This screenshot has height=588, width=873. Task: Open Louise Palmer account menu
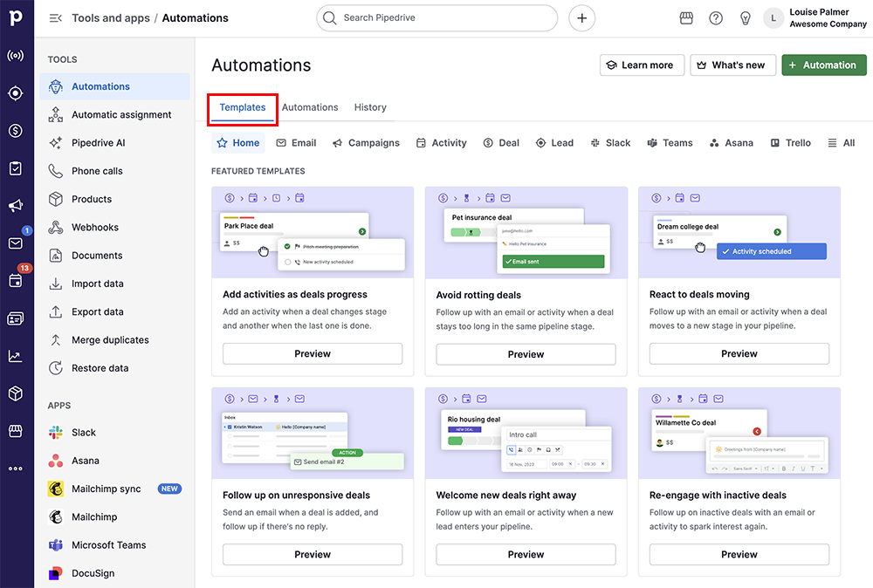[x=816, y=18]
